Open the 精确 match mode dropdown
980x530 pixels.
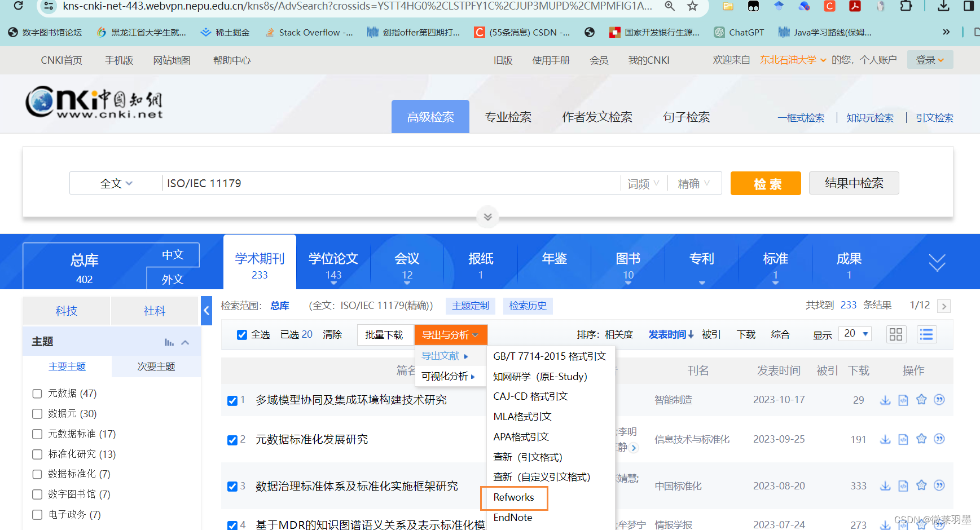[x=693, y=184]
